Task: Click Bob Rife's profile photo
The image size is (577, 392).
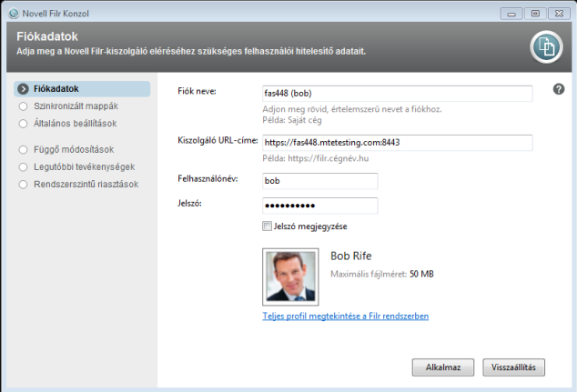Action: 291,276
